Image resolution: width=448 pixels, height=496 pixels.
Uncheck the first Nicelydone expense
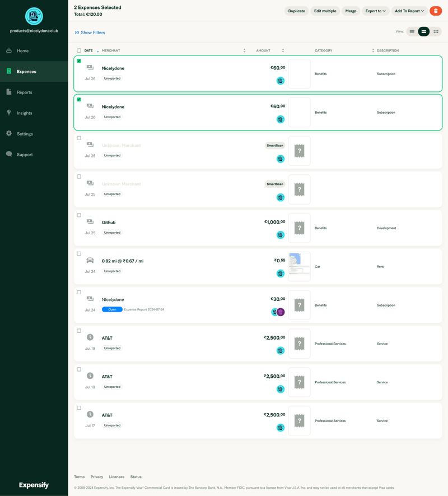click(79, 61)
